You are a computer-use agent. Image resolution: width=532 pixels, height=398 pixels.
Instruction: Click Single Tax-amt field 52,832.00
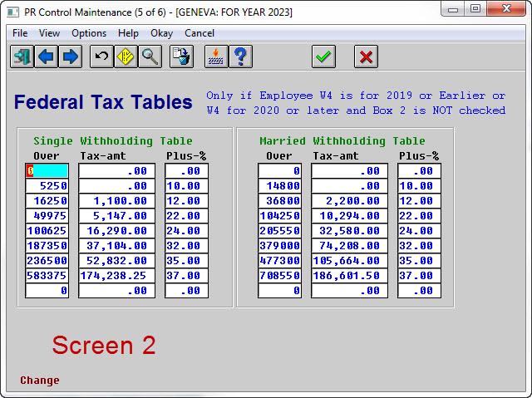click(116, 260)
